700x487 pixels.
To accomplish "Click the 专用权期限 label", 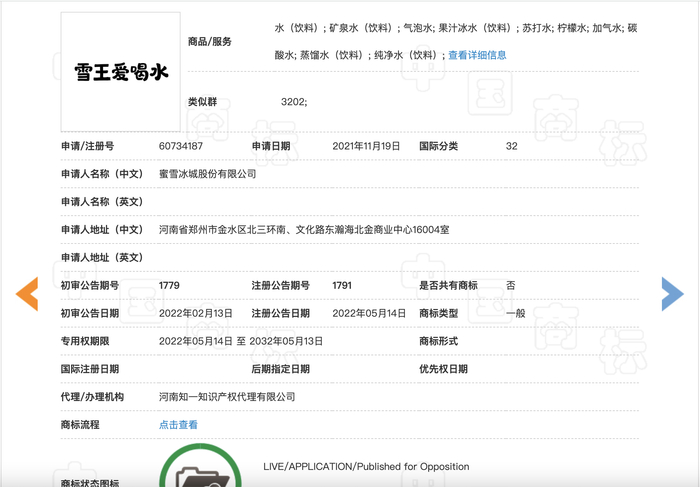I will coord(85,341).
